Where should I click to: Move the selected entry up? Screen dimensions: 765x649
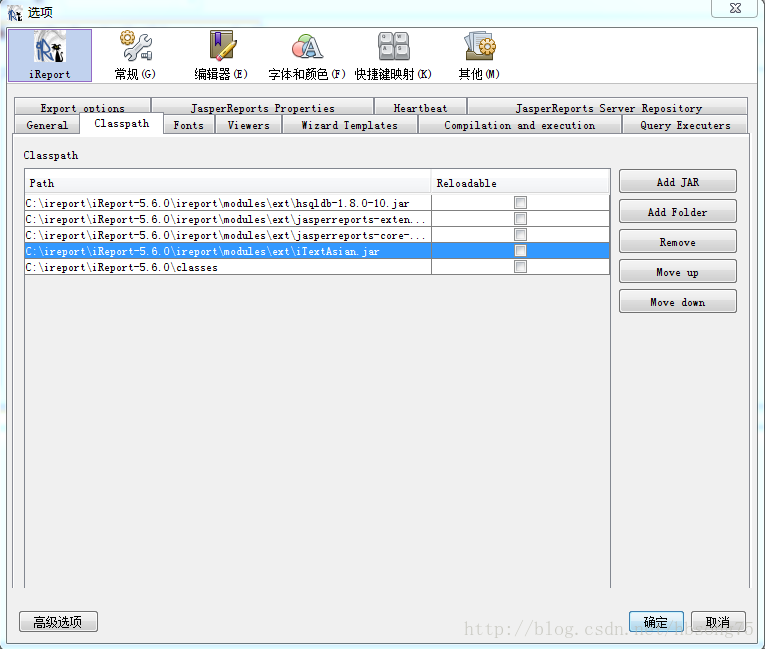(x=678, y=272)
